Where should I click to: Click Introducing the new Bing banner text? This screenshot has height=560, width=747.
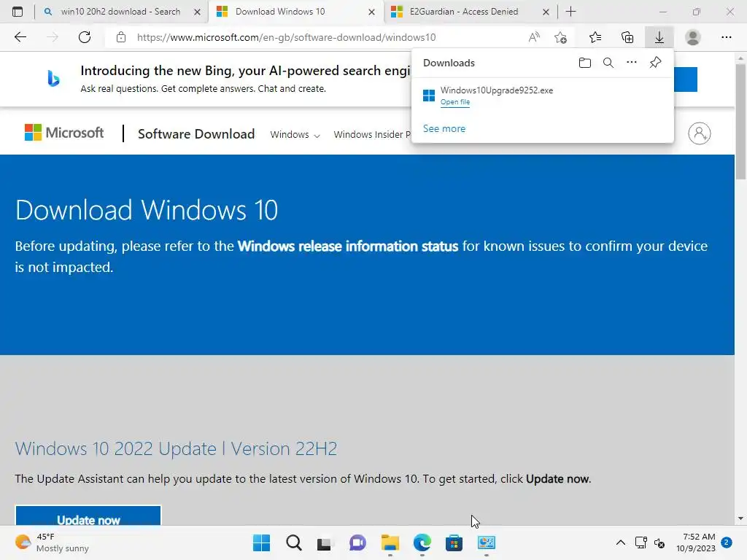[245, 71]
